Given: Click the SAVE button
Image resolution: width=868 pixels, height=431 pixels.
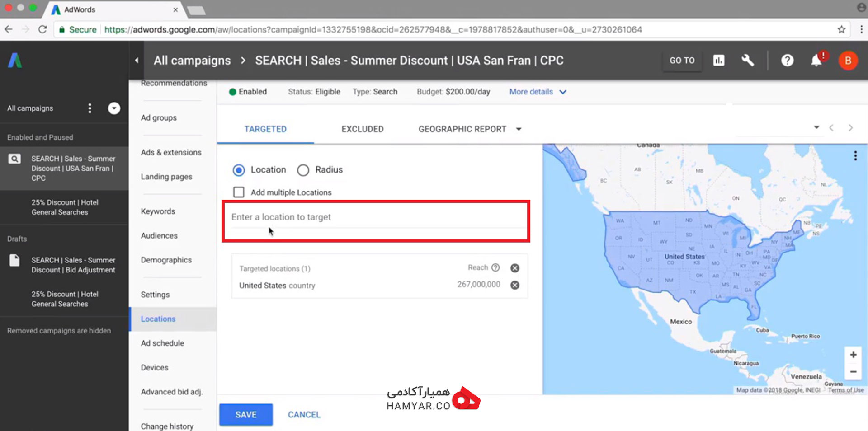Looking at the screenshot, I should click(x=246, y=415).
